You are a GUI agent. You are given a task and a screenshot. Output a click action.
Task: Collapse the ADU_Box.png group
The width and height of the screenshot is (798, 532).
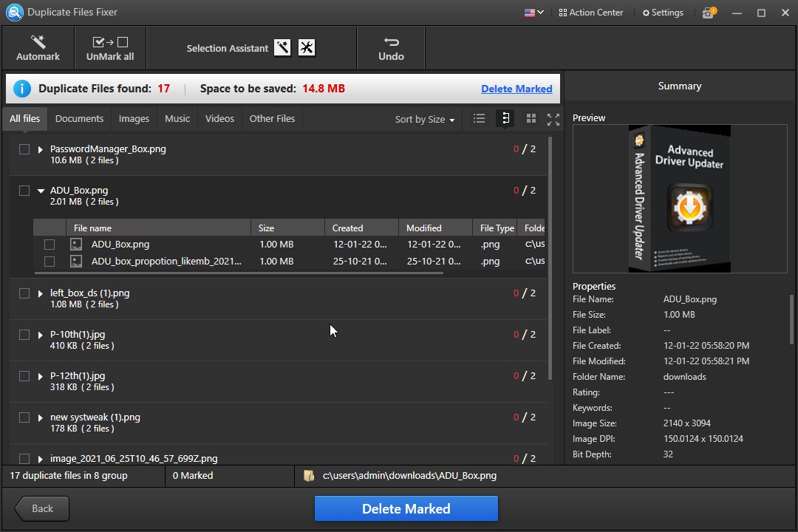click(41, 191)
